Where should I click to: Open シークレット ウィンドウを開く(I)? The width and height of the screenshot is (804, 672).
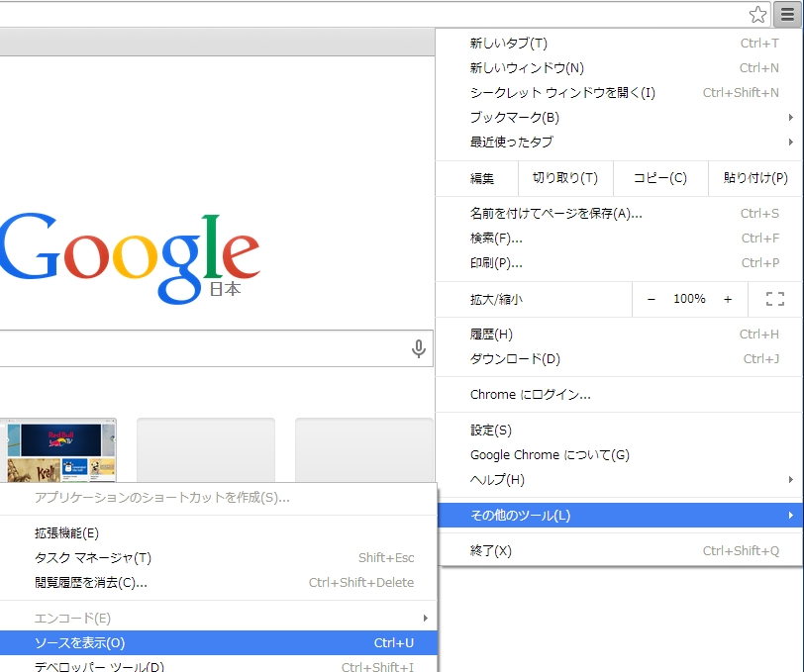pyautogui.click(x=620, y=92)
